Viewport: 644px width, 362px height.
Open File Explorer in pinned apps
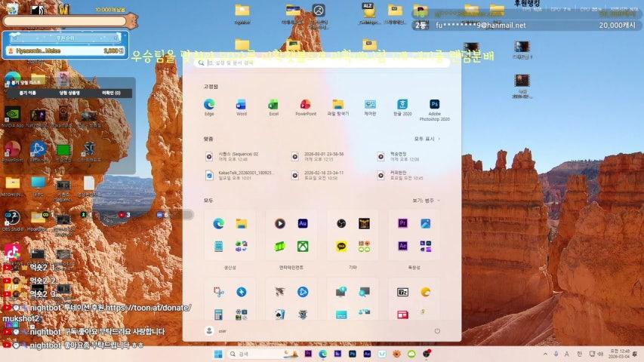pyautogui.click(x=338, y=107)
